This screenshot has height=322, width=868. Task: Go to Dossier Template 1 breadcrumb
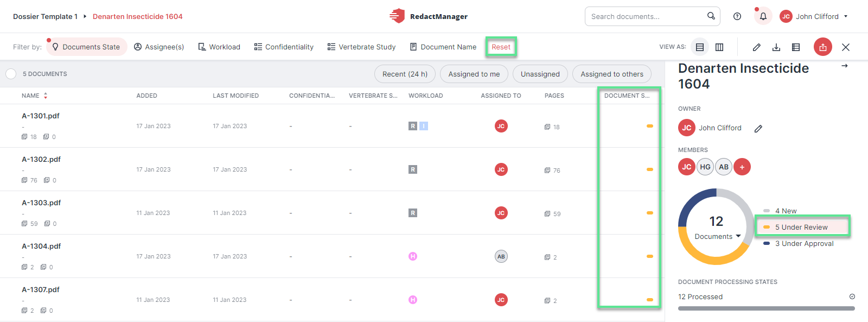coord(46,16)
